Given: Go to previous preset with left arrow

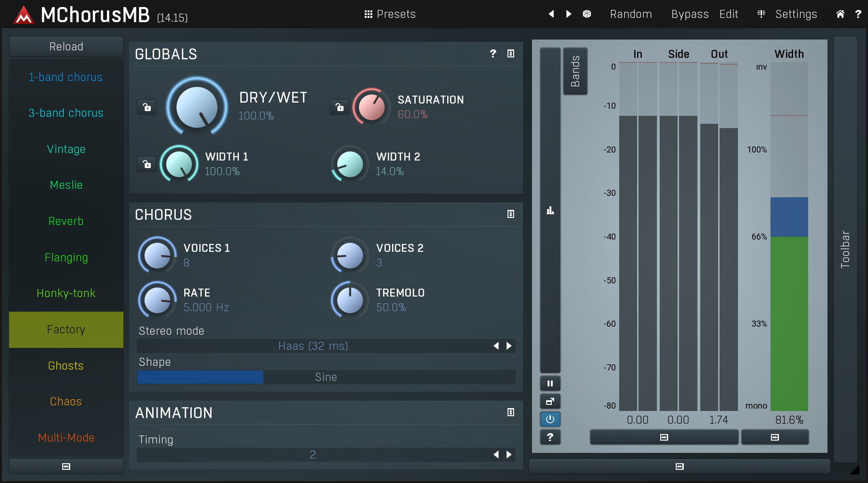Looking at the screenshot, I should 551,14.
